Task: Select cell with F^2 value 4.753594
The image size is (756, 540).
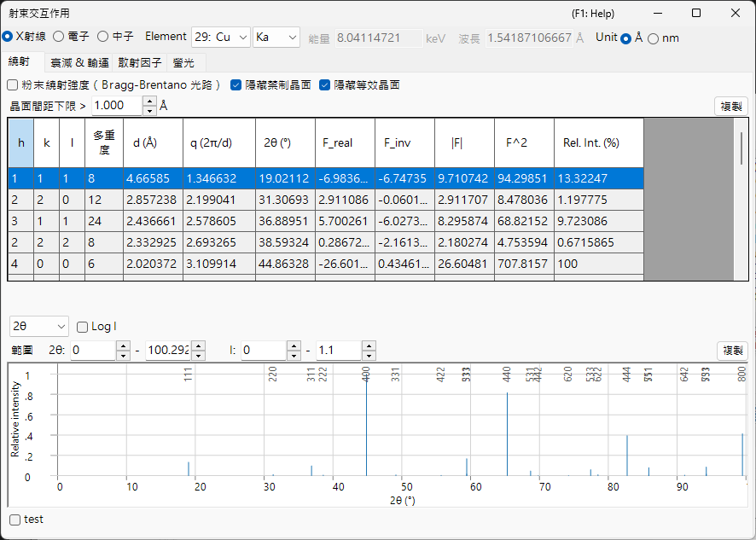Action: click(x=524, y=242)
